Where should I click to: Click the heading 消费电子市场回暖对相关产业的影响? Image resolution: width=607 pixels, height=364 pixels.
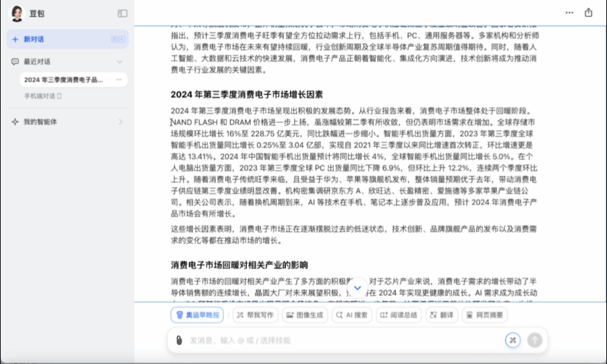coord(239,265)
